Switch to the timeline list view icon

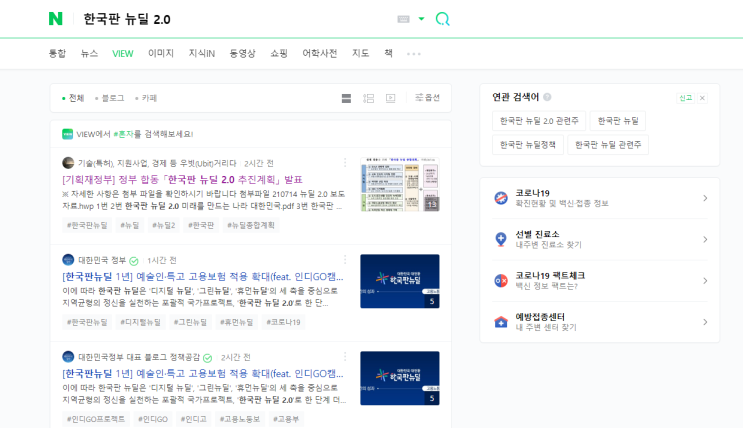pyautogui.click(x=368, y=98)
